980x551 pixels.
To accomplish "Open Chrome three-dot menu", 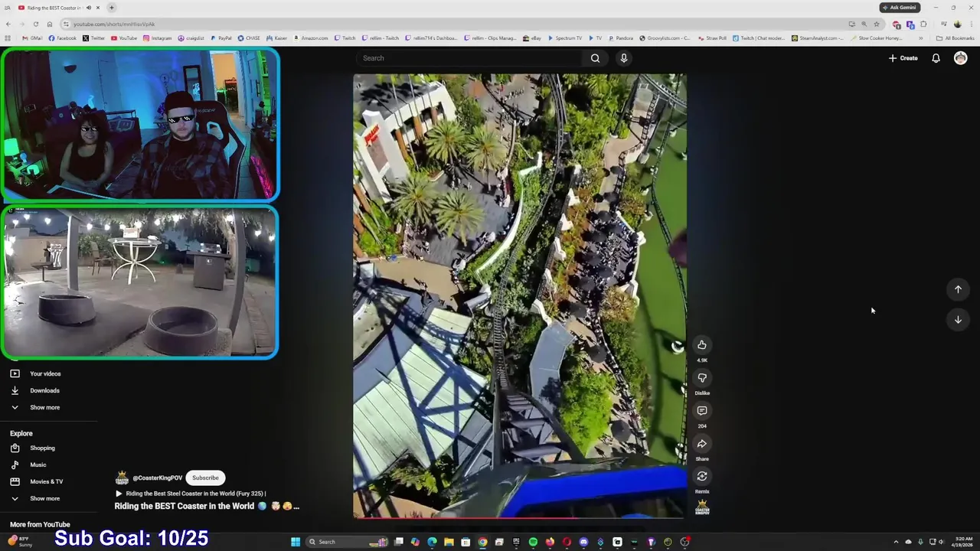I will (971, 24).
